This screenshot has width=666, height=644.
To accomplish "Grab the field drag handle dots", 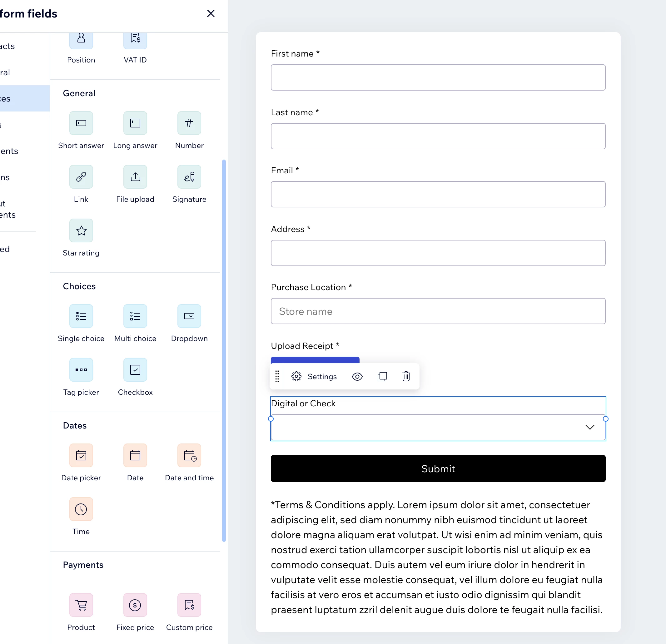I will tap(277, 376).
